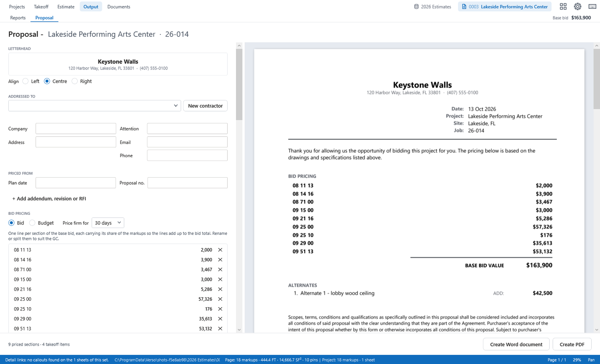The height and width of the screenshot is (364, 600).
Task: Remove the 08 14 16 pricing line
Action: pos(220,260)
